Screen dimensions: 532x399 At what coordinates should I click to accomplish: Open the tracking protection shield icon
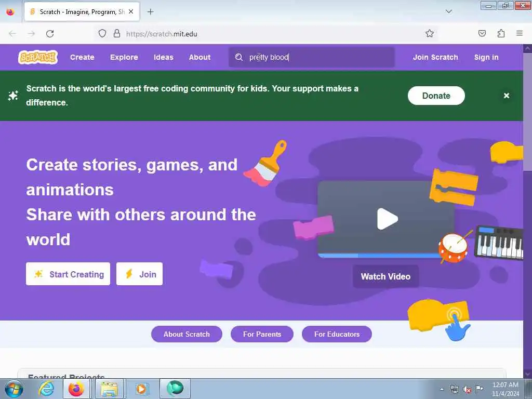click(102, 33)
